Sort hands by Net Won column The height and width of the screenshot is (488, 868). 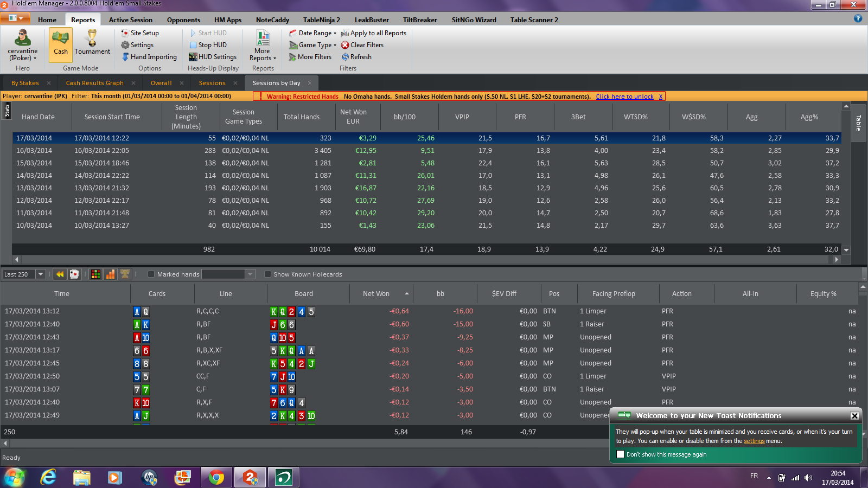pos(381,294)
